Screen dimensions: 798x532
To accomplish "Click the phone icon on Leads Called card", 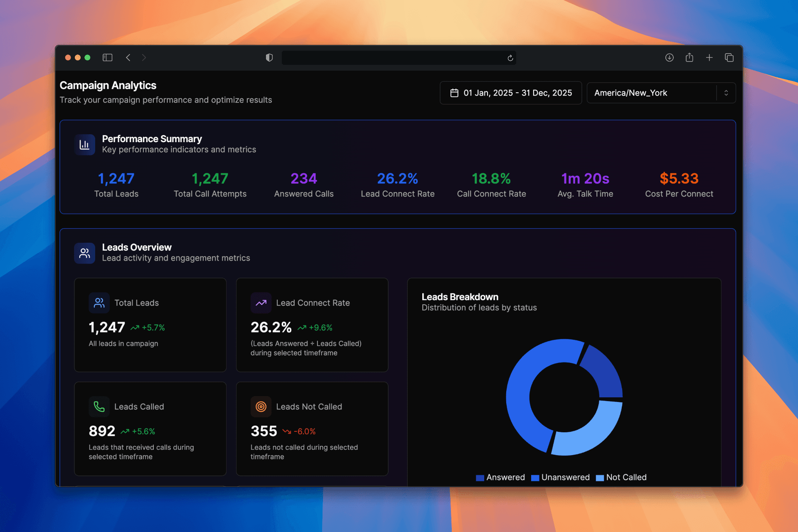I will click(x=99, y=406).
